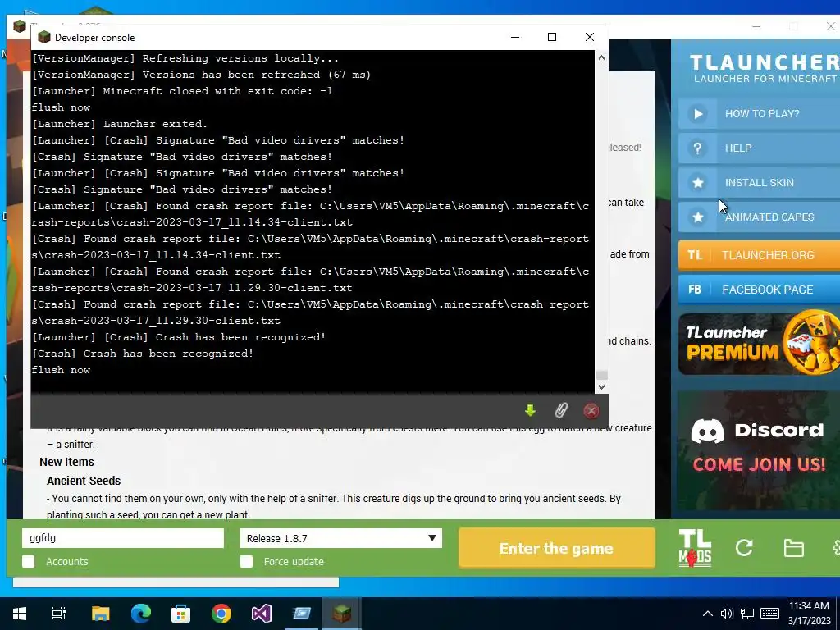This screenshot has width=840, height=630.
Task: Open Windows Start menu
Action: tap(20, 614)
